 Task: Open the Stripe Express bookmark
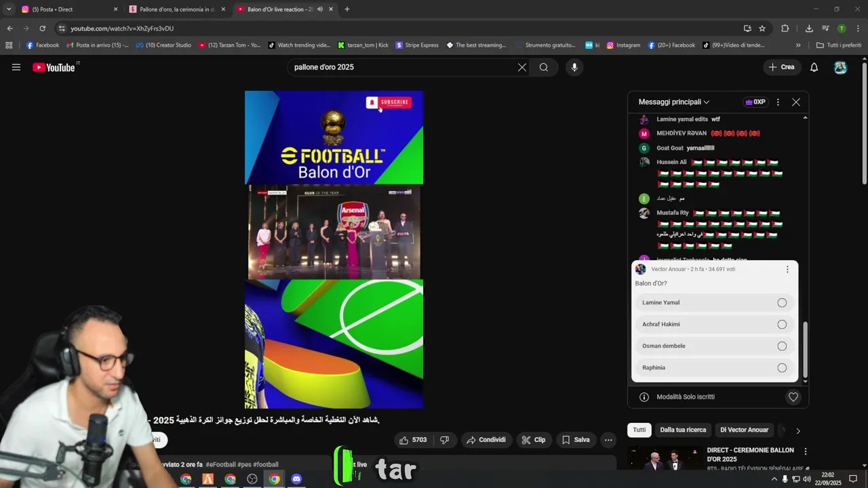click(417, 45)
